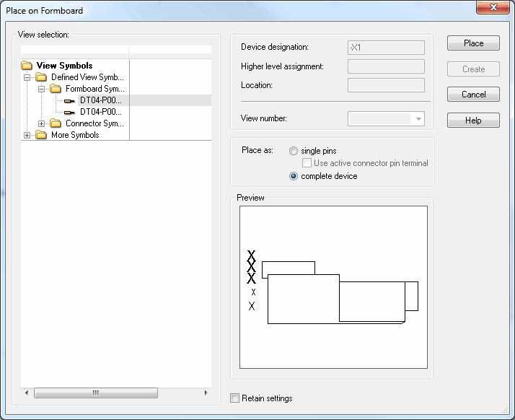Click the View Symbols root folder icon
Viewport: 515px width, 420px height.
click(27, 66)
